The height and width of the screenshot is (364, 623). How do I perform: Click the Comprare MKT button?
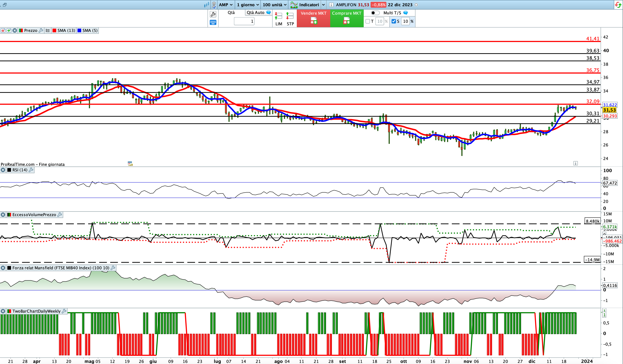pos(347,18)
